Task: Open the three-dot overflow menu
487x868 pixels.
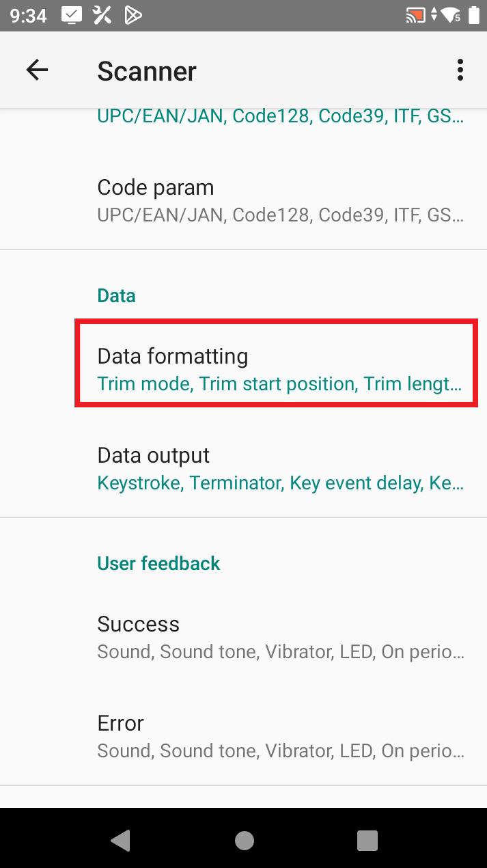Action: pos(460,70)
